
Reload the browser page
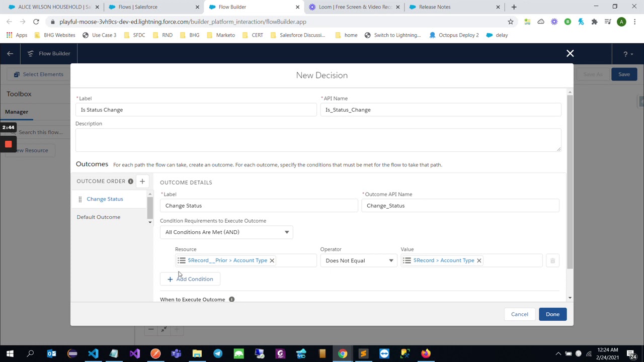point(36,22)
